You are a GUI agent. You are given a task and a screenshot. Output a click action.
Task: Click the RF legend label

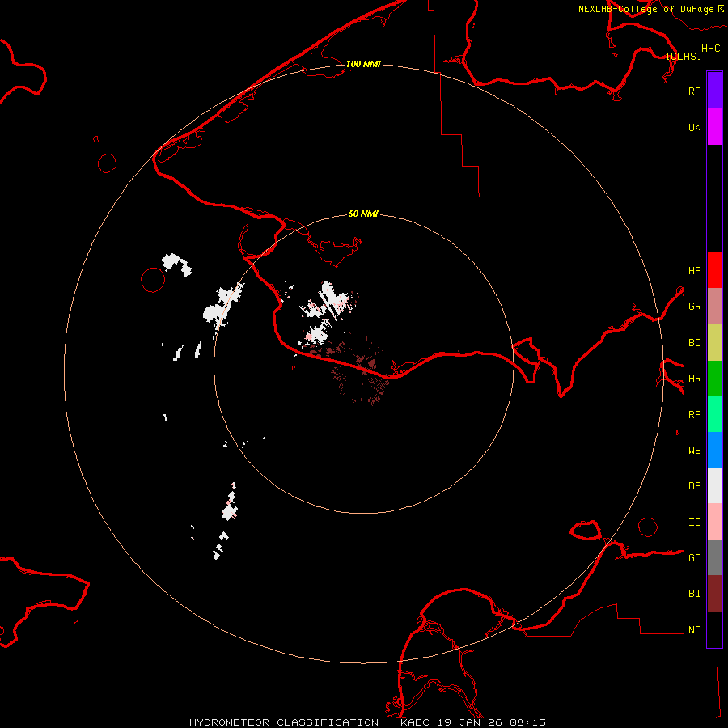(x=694, y=91)
